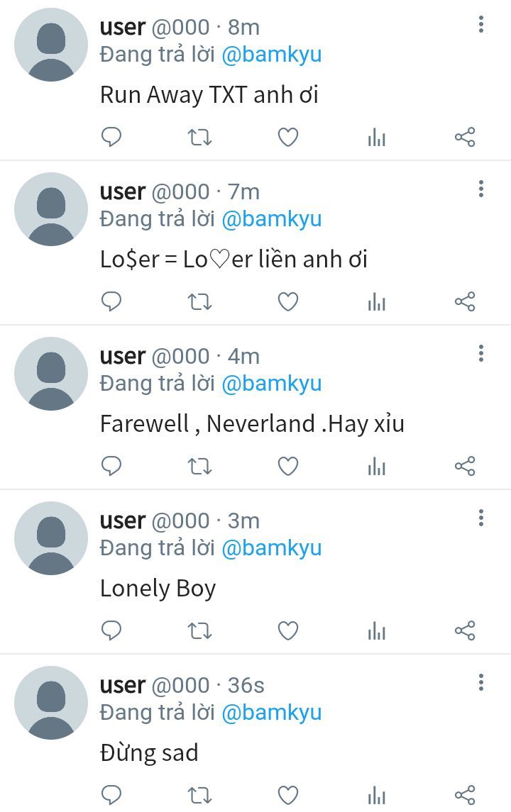Retweet the "Run Away TXT anh ơi" tweet
Viewport: 511px width, 812px height.
click(199, 138)
